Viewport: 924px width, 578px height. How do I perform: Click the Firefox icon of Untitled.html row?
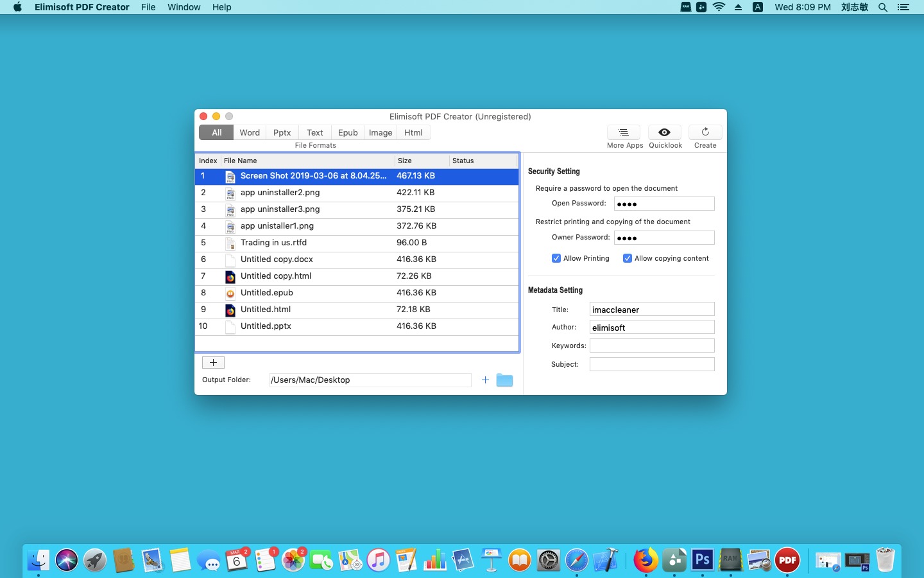(230, 310)
